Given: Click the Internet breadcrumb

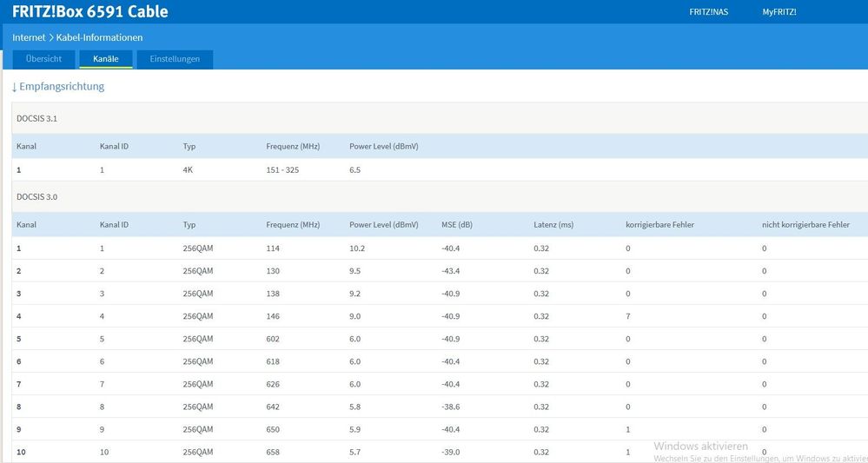Looking at the screenshot, I should point(29,37).
